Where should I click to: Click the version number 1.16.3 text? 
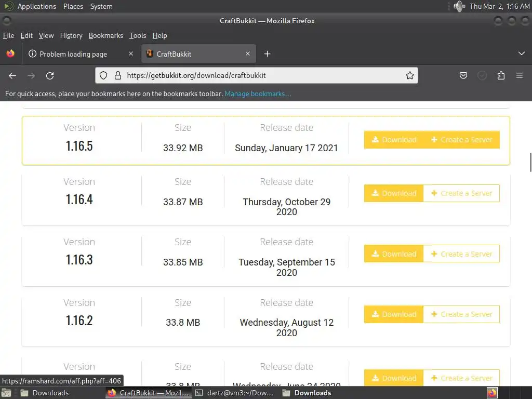[79, 260]
